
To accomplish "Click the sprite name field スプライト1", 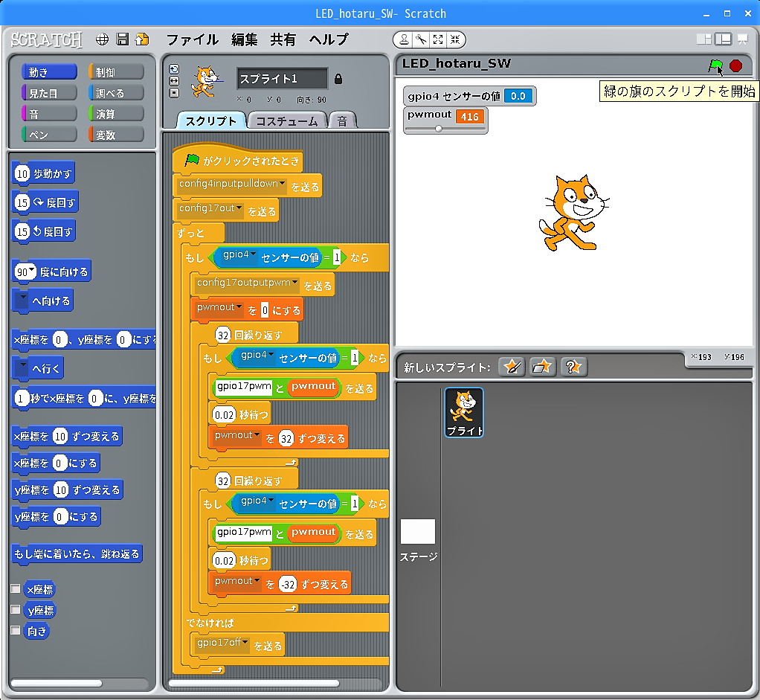I will point(282,79).
